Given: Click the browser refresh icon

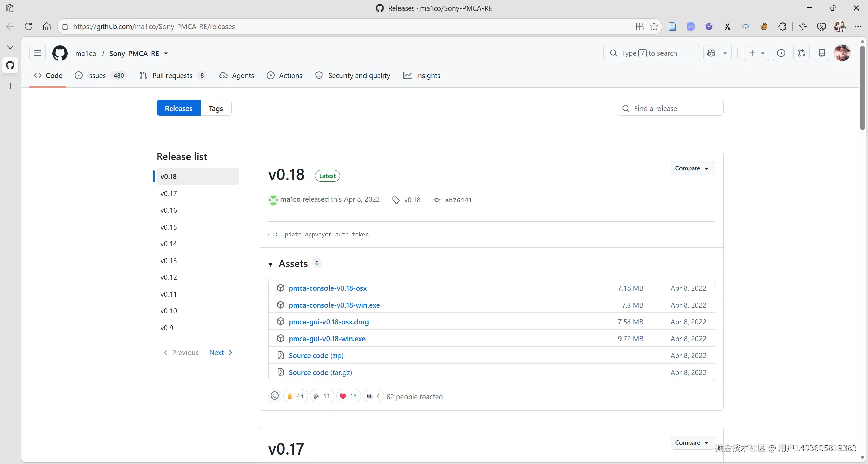Looking at the screenshot, I should [28, 26].
